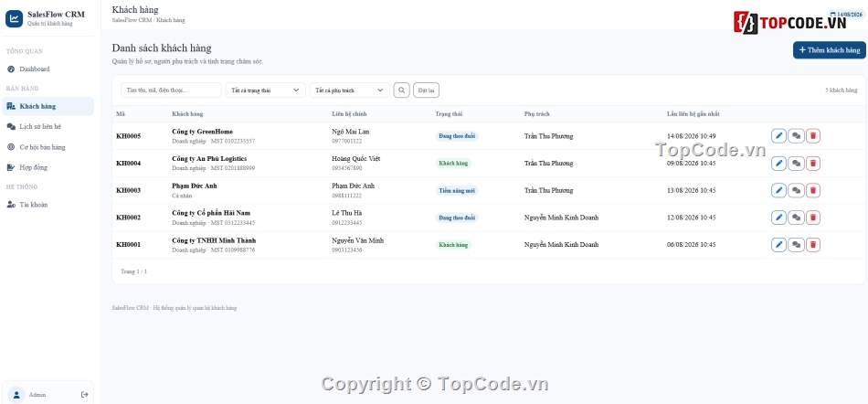This screenshot has height=404, width=868.
Task: Delete customer KH0002 with trash icon
Action: [x=812, y=218]
